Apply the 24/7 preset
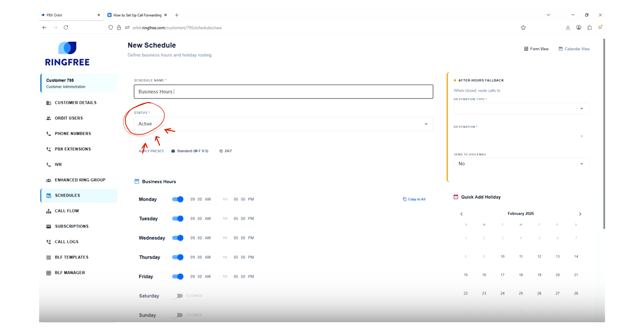This screenshot has width=644, height=332. [x=225, y=151]
